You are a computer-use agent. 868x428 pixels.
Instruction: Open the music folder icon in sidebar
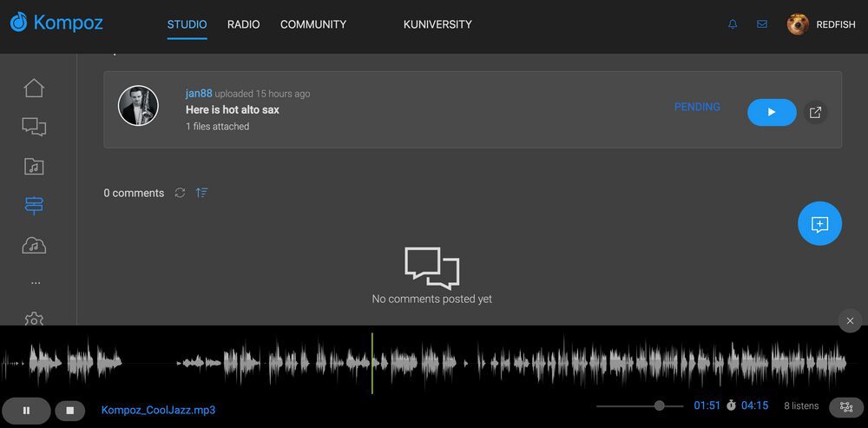[34, 167]
